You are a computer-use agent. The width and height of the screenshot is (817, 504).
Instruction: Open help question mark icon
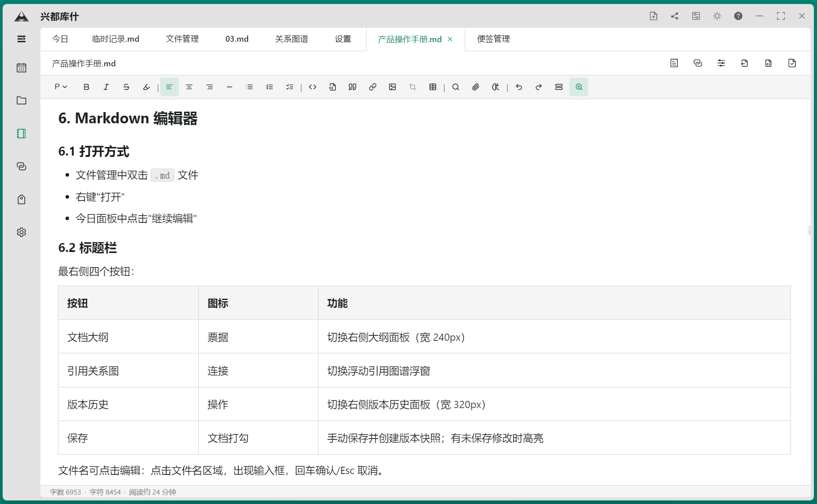(x=738, y=16)
